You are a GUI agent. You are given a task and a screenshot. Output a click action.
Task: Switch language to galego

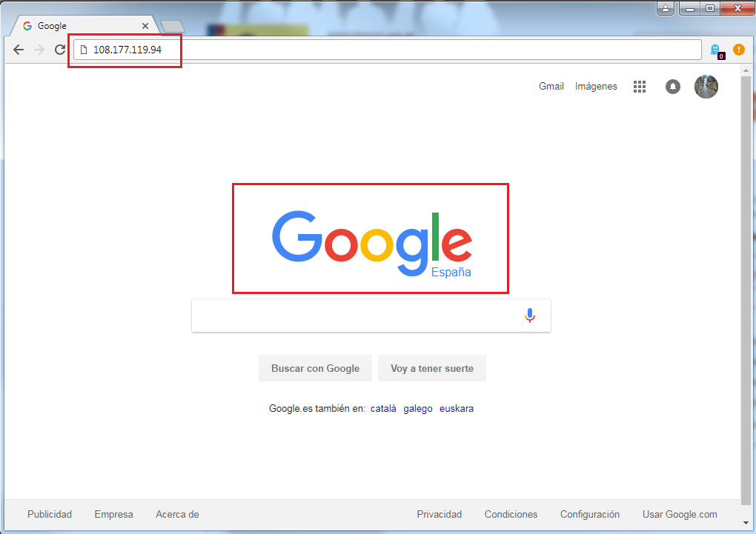[x=418, y=409]
